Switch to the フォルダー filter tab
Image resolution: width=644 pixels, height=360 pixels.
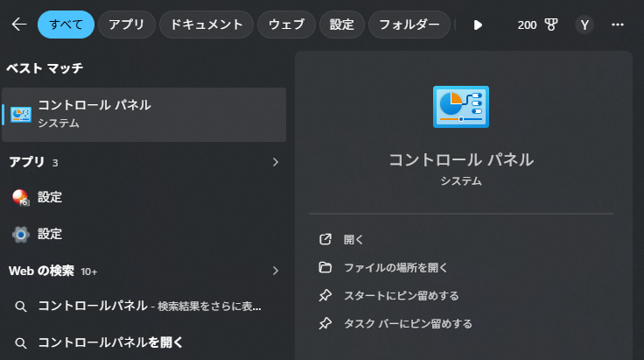click(x=409, y=25)
